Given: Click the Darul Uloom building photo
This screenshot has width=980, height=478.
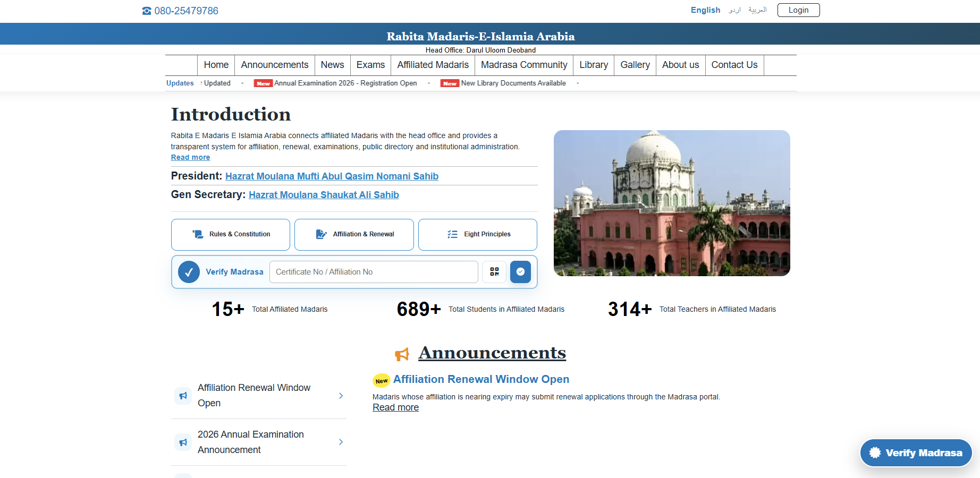Looking at the screenshot, I should click(x=672, y=203).
